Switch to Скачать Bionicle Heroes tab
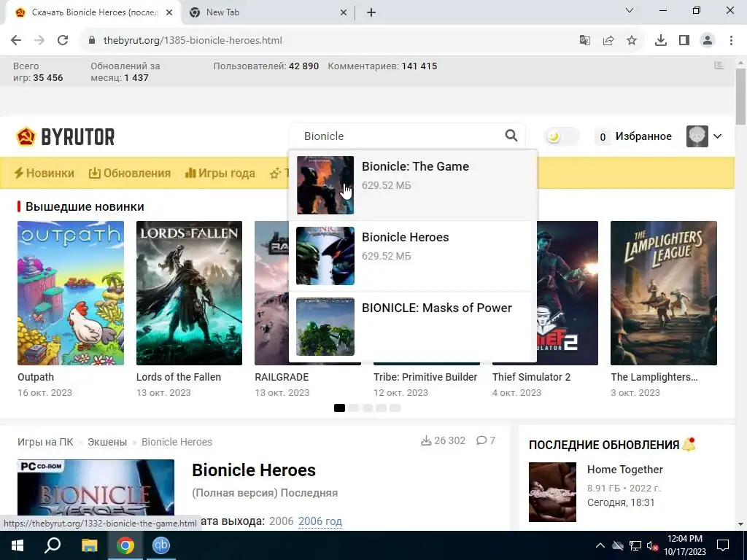747x560 pixels. (x=94, y=12)
